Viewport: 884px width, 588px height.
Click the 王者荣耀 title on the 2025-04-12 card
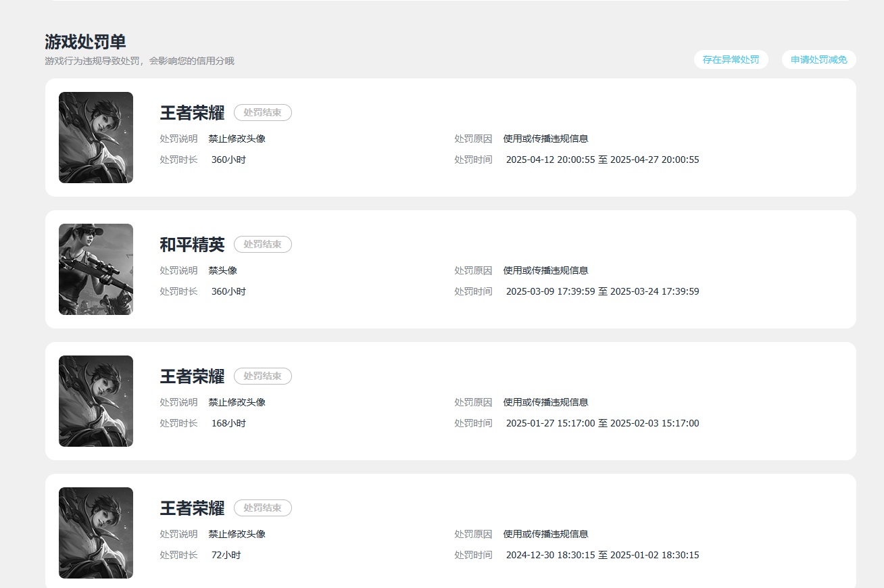coord(192,113)
